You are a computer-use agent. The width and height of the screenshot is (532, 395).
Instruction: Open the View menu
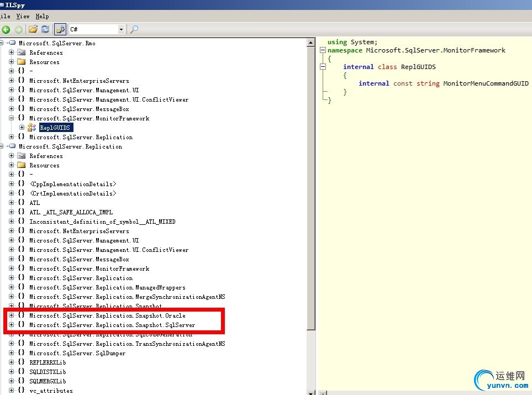[x=23, y=17]
